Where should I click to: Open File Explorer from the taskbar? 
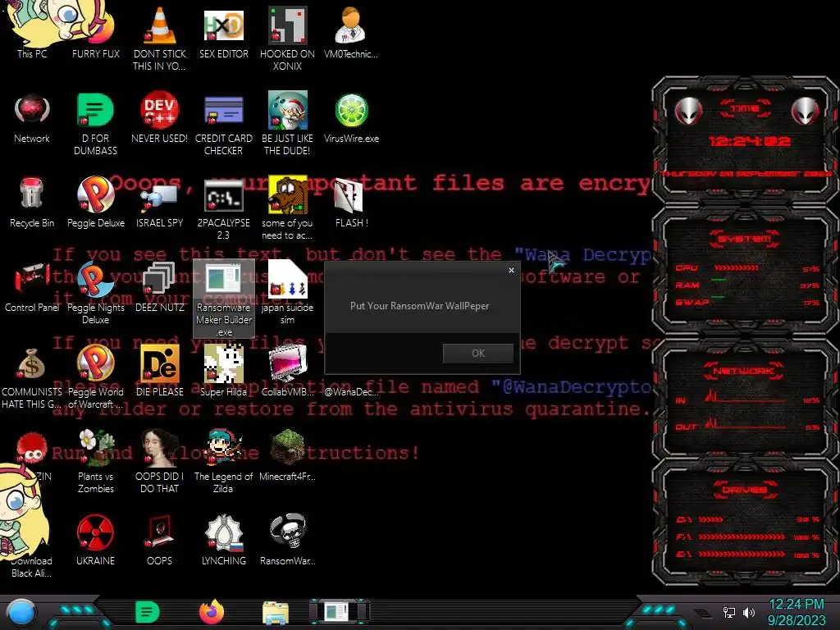(276, 613)
